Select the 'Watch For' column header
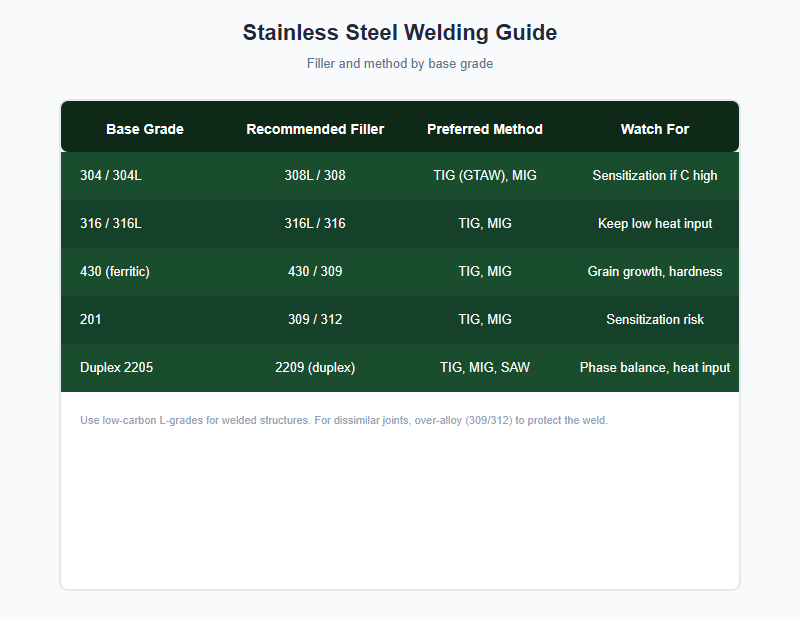 click(x=655, y=129)
